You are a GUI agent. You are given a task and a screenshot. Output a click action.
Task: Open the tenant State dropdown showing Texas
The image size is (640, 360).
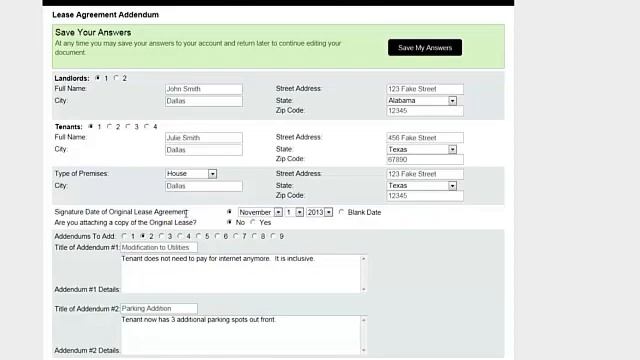[422, 149]
